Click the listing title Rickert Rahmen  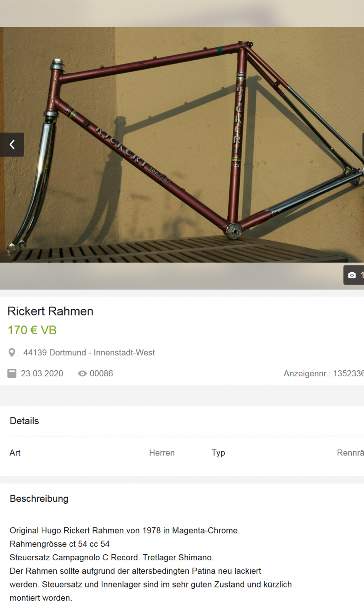tap(50, 311)
